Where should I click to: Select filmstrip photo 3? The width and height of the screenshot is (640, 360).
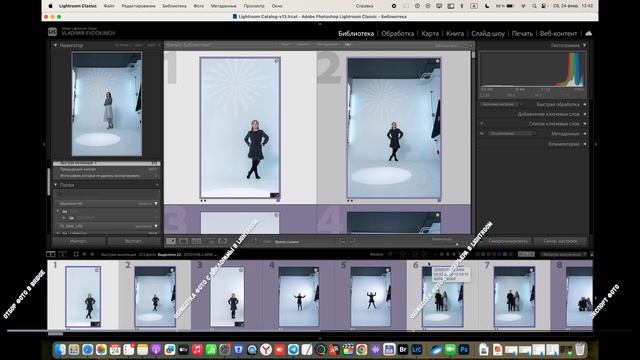227,297
